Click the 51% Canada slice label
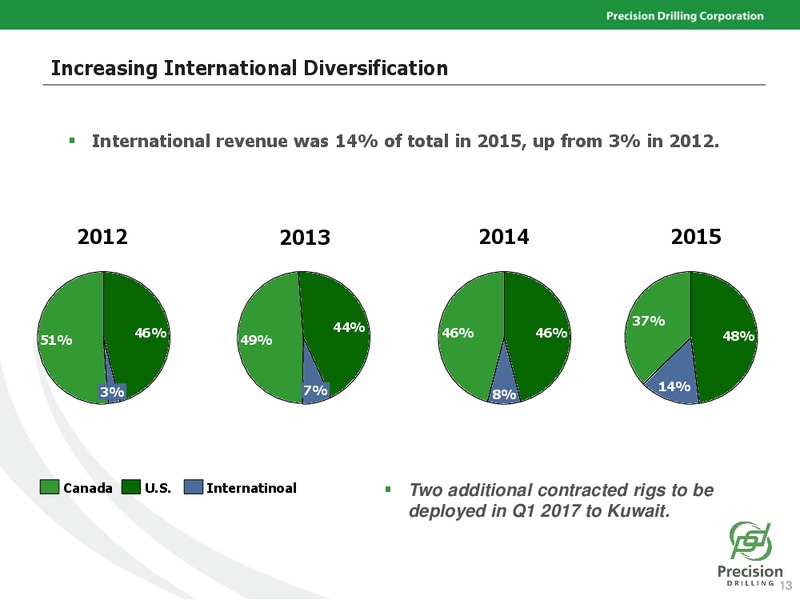 coord(56,340)
